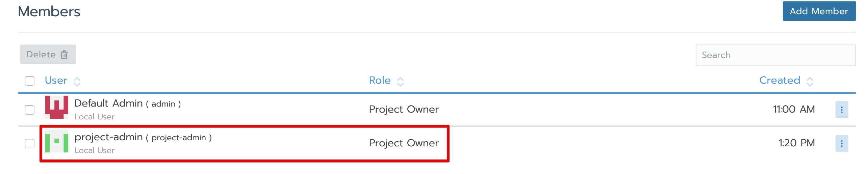The image size is (868, 174).
Task: Click the User column header label
Action: click(56, 81)
